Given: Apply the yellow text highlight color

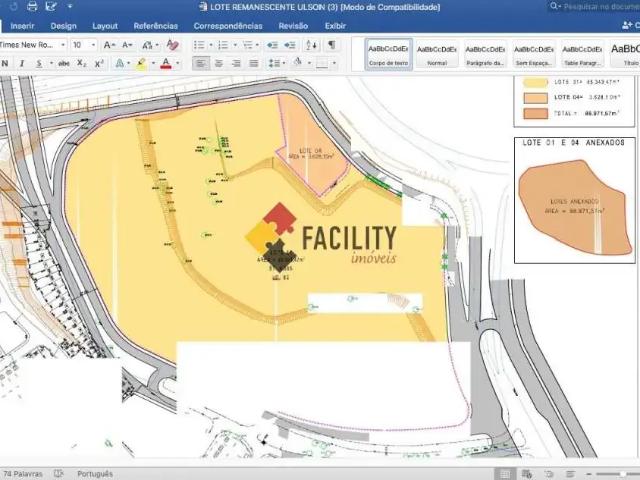Looking at the screenshot, I should [141, 63].
